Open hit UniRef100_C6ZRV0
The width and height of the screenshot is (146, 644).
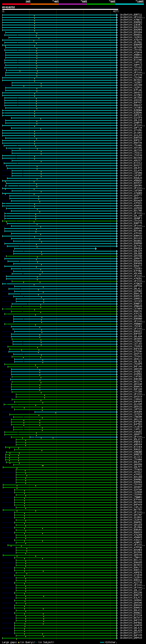[x=131, y=37]
